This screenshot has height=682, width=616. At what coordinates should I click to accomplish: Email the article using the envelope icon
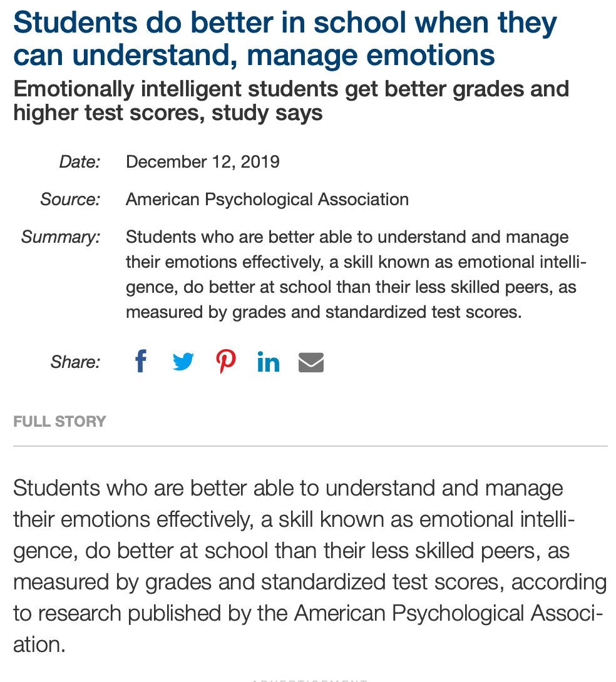point(311,362)
